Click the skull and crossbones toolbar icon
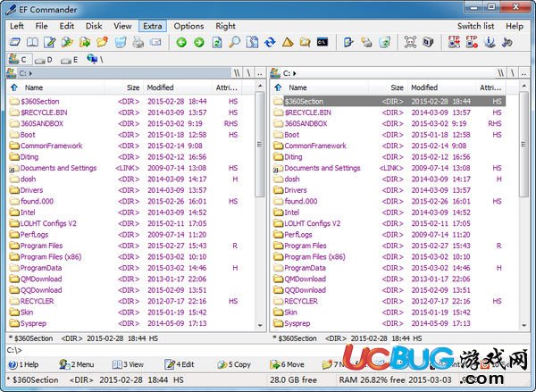The height and width of the screenshot is (392, 536). point(410,42)
